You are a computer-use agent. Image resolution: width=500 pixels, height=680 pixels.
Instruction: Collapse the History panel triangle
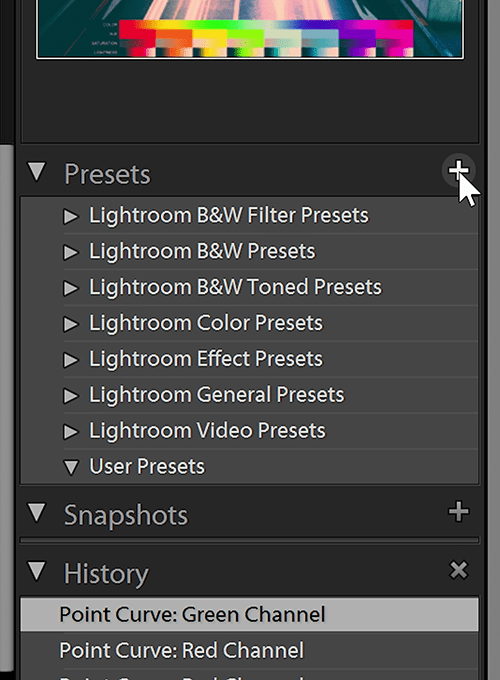[x=36, y=571]
